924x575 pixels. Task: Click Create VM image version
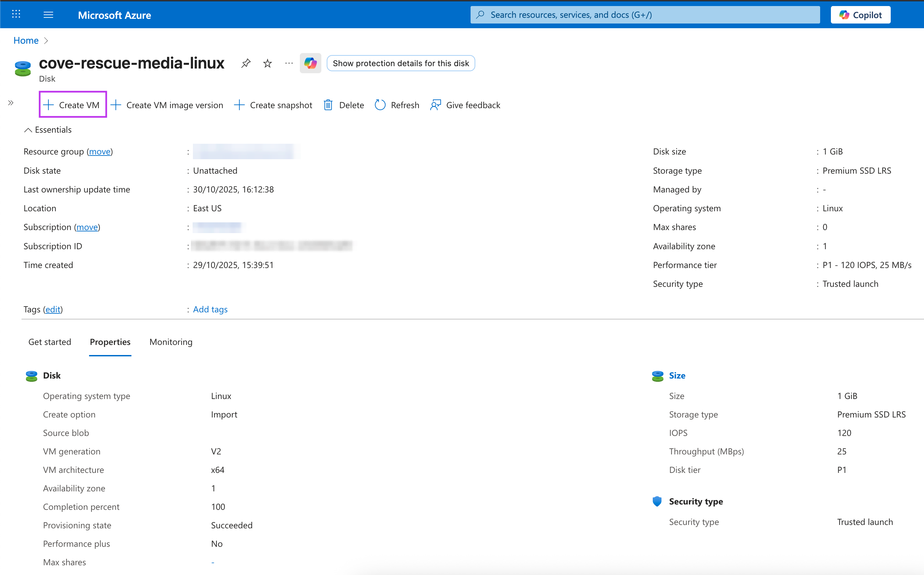coord(167,105)
